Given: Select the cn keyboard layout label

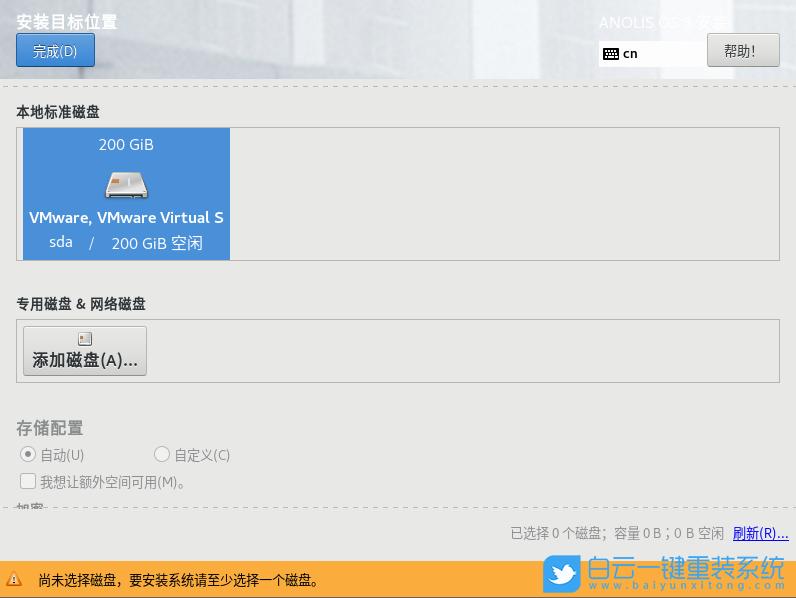Looking at the screenshot, I should click(630, 54).
